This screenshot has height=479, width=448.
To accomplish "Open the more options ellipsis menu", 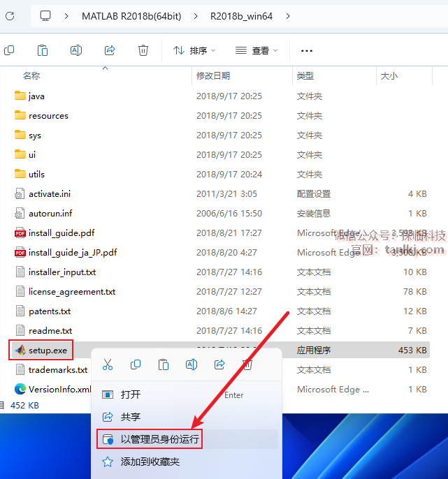I will (x=307, y=51).
